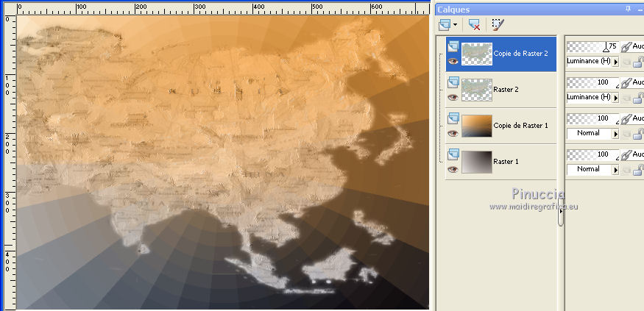This screenshot has height=311, width=644.
Task: Click the Delete Layer icon with red X
Action: pyautogui.click(x=474, y=25)
